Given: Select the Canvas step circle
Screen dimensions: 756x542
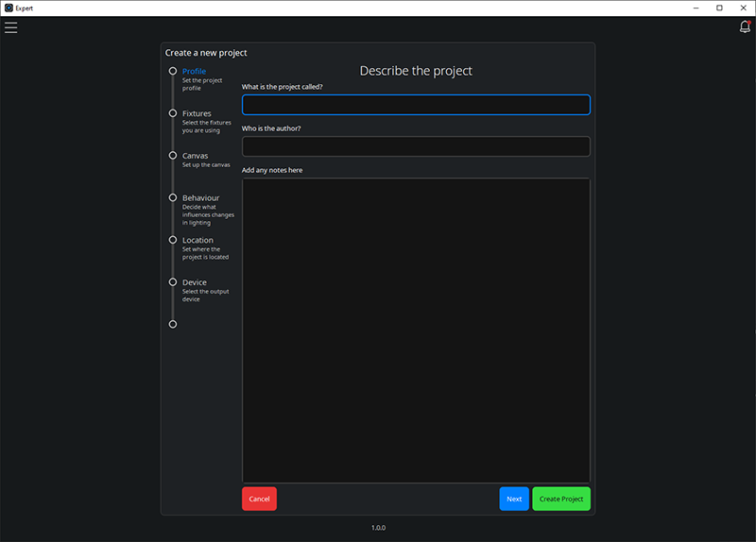Looking at the screenshot, I should click(x=172, y=155).
